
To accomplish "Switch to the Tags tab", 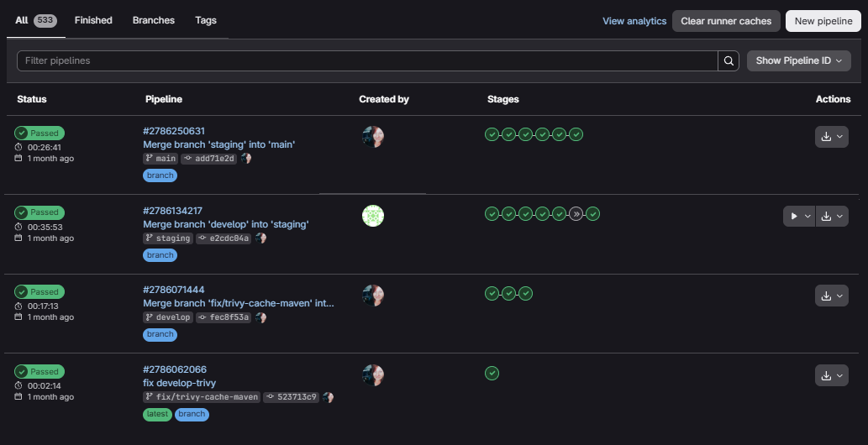I will 205,20.
